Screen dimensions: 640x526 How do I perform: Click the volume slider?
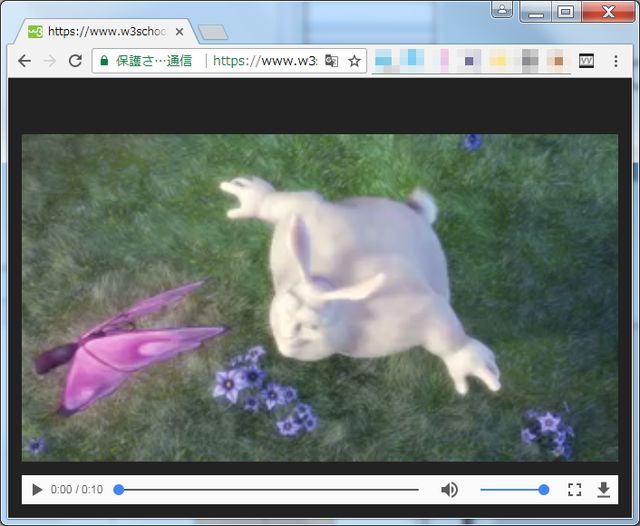click(x=514, y=489)
